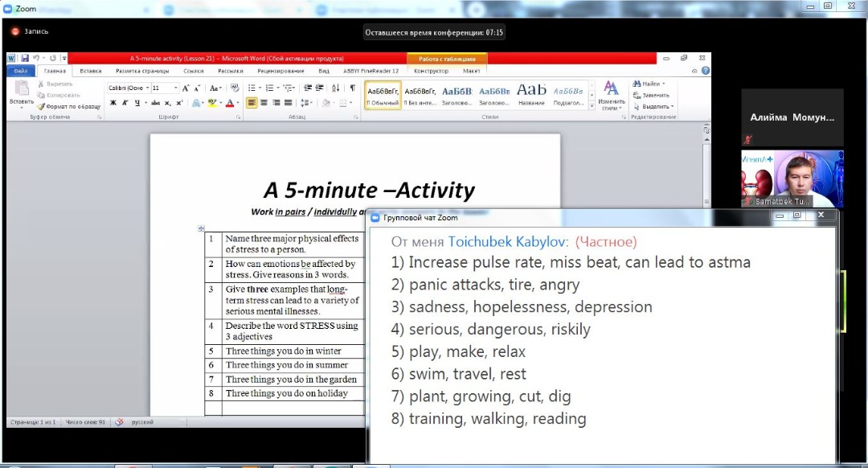The width and height of the screenshot is (868, 468).
Task: Apply bullet list formatting
Action: pos(252,88)
